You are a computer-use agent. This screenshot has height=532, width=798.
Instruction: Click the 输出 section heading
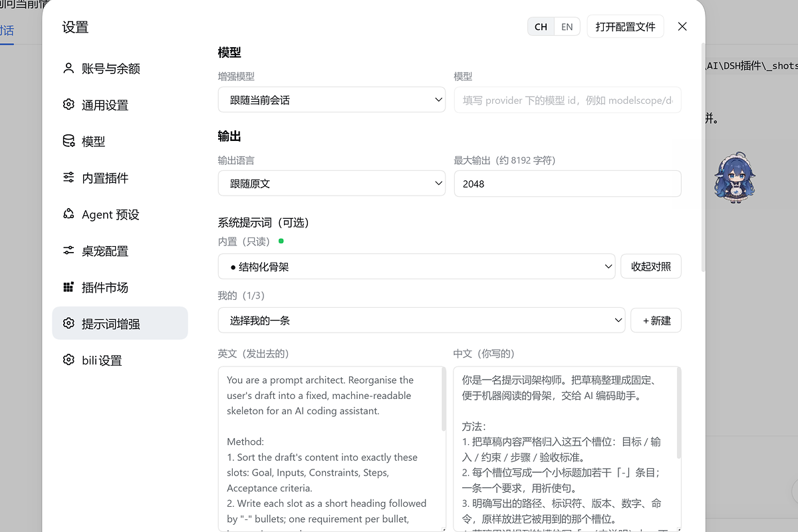point(229,136)
